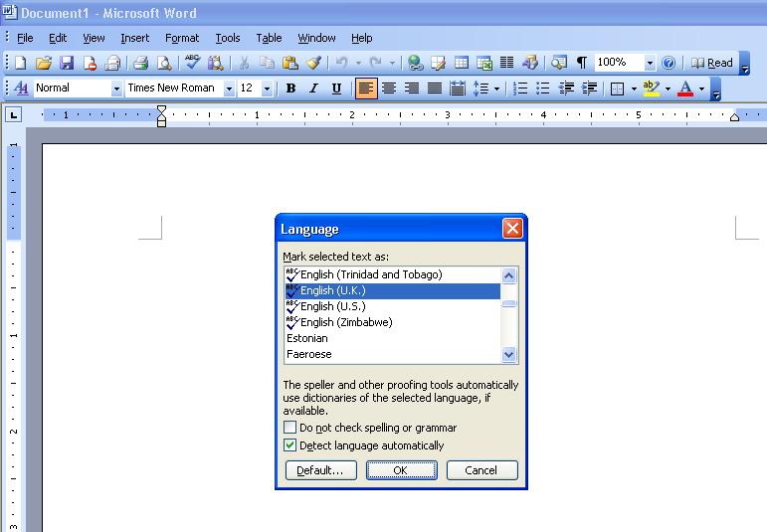
Task: Uncheck Detect language automatically
Action: point(290,445)
